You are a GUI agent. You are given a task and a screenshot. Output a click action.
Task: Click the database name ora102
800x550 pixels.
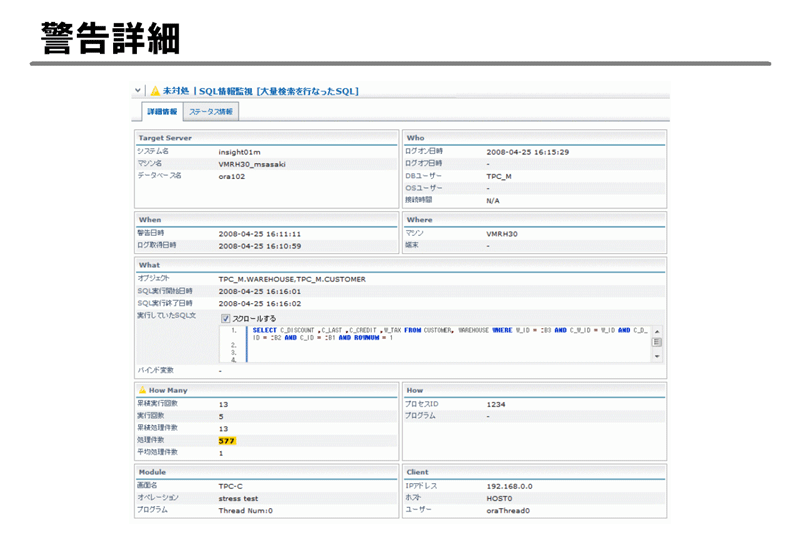231,176
